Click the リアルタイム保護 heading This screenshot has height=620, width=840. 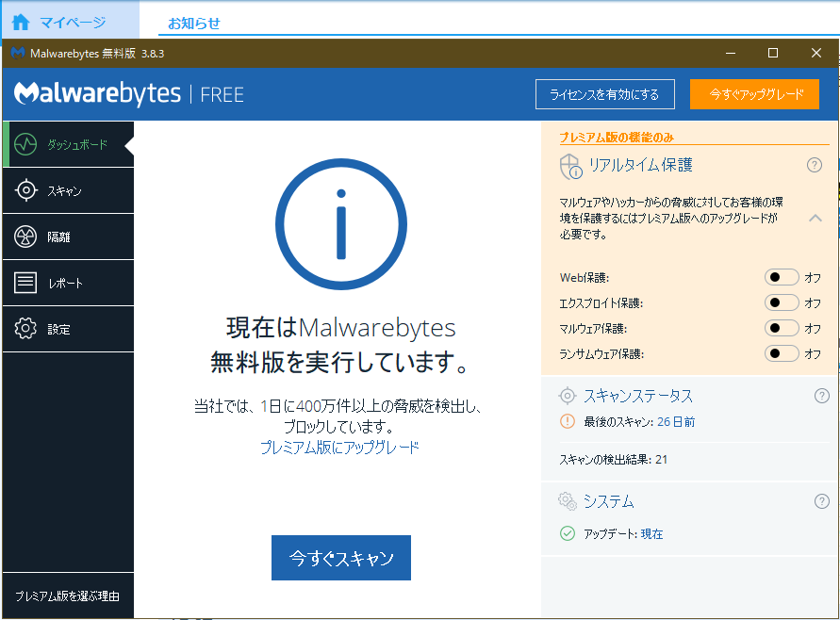[x=641, y=165]
